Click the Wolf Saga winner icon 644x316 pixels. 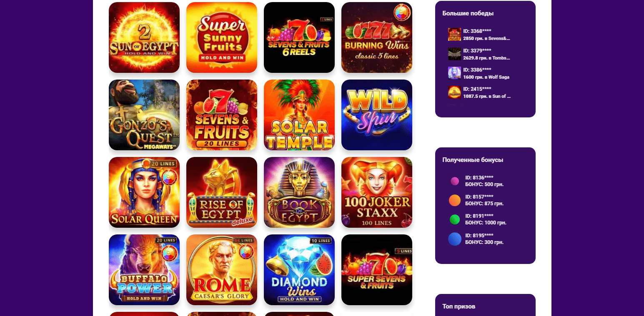[x=454, y=73]
